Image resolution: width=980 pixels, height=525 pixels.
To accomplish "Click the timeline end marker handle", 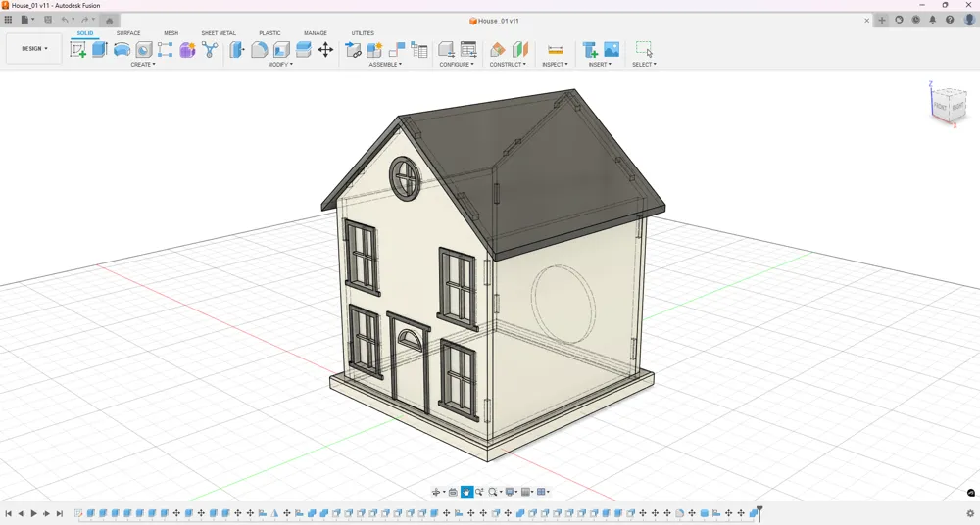I will click(x=759, y=512).
